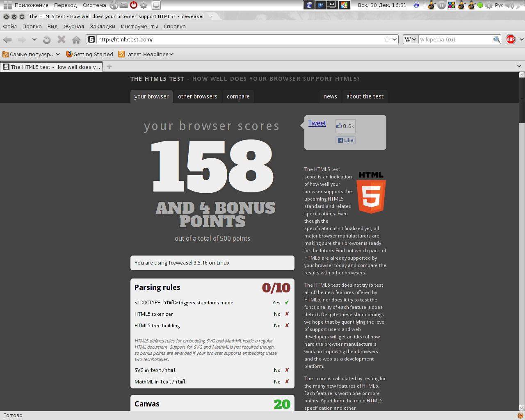Bookmark this page with the star icon
This screenshot has width=525, height=420.
[387, 39]
